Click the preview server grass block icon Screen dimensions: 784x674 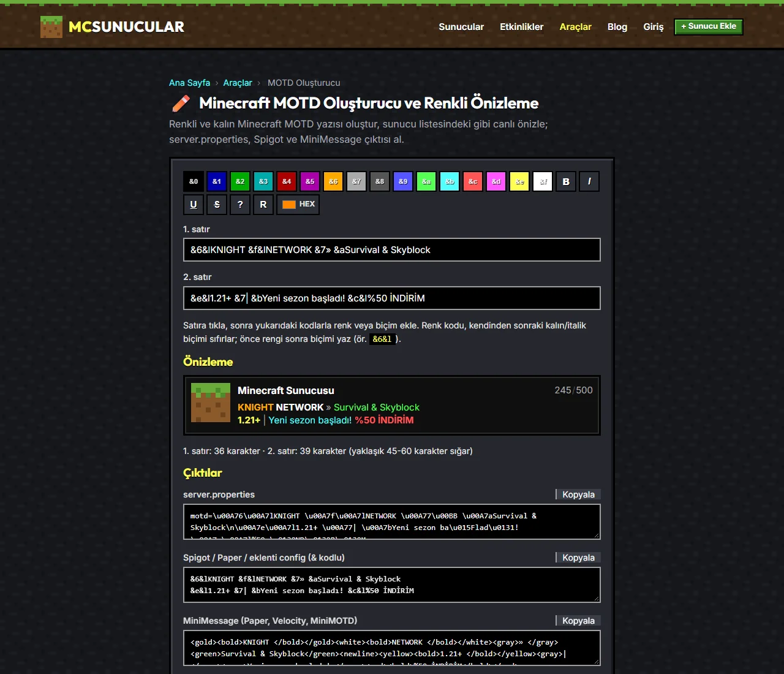point(211,403)
